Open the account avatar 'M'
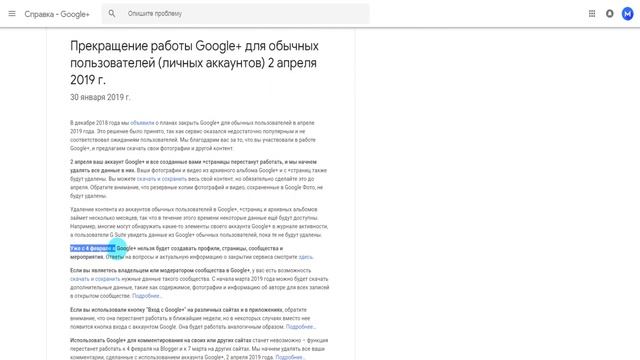Image resolution: width=640 pixels, height=360 pixels. [627, 13]
